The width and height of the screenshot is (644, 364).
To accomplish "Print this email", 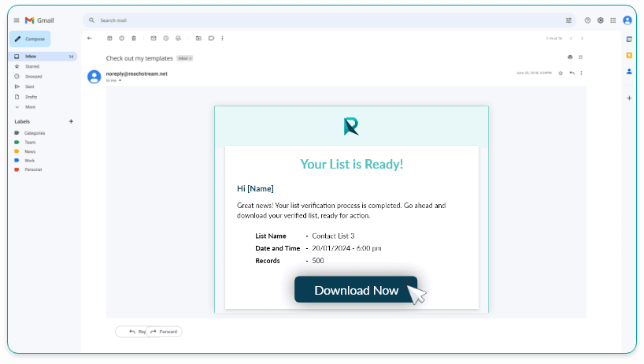I will (x=570, y=57).
